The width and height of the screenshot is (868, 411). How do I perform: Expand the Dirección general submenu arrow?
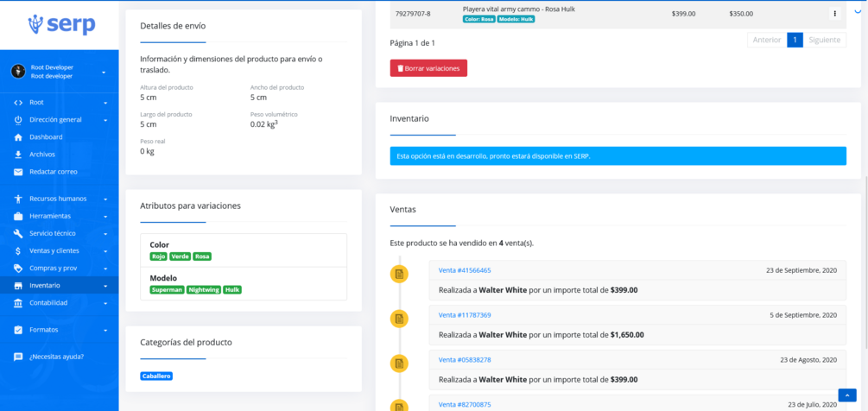pyautogui.click(x=105, y=120)
